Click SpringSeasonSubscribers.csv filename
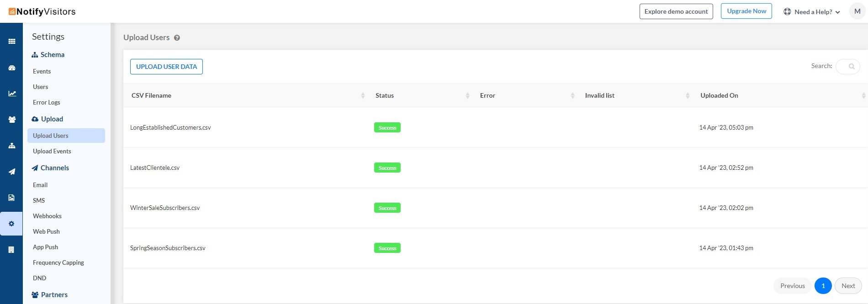Screen dimensions: 868x304 [x=168, y=248]
